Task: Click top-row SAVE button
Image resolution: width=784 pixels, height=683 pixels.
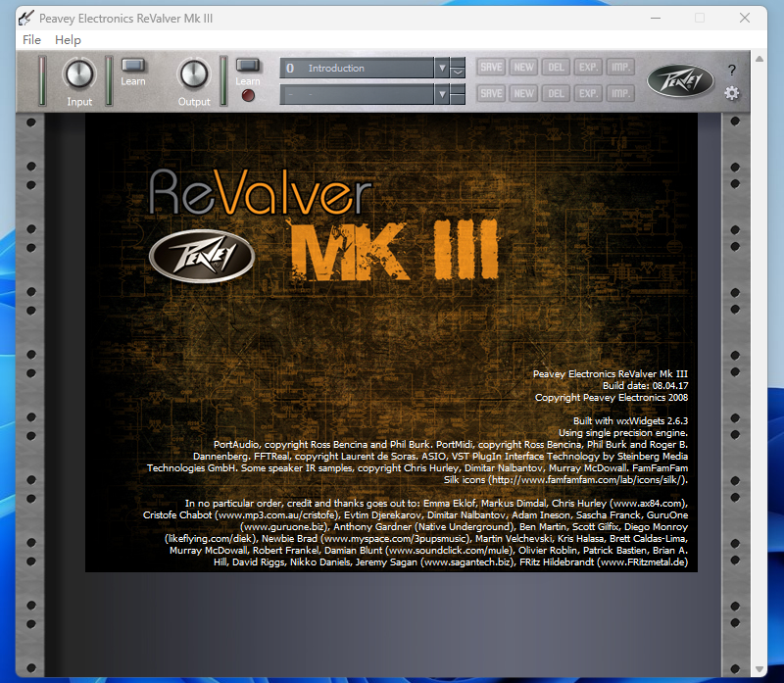Action: (491, 67)
